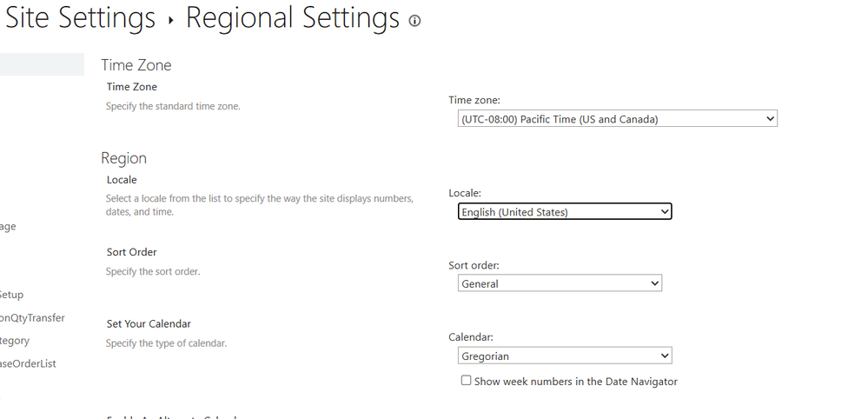The height and width of the screenshot is (419, 868).
Task: Click the Locale setting label under Region
Action: tap(122, 180)
